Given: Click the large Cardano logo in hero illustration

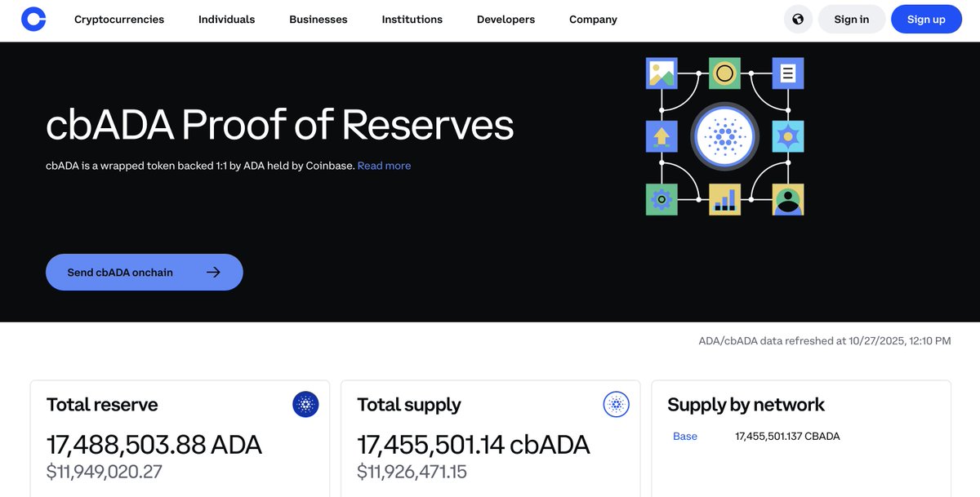Looking at the screenshot, I should 725,136.
